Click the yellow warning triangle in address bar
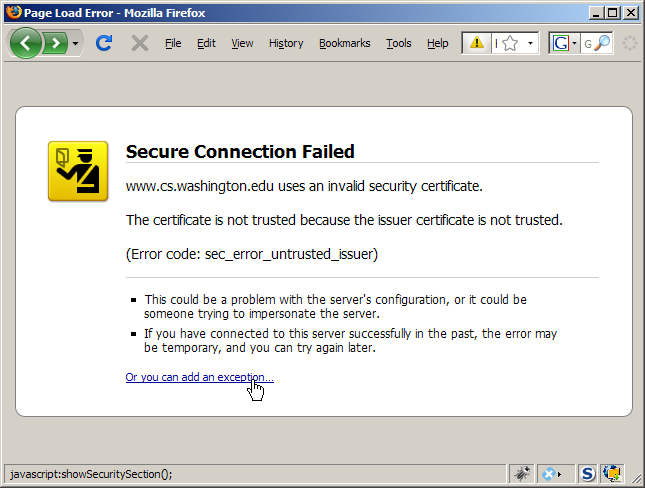The width and height of the screenshot is (645, 488). 477,43
